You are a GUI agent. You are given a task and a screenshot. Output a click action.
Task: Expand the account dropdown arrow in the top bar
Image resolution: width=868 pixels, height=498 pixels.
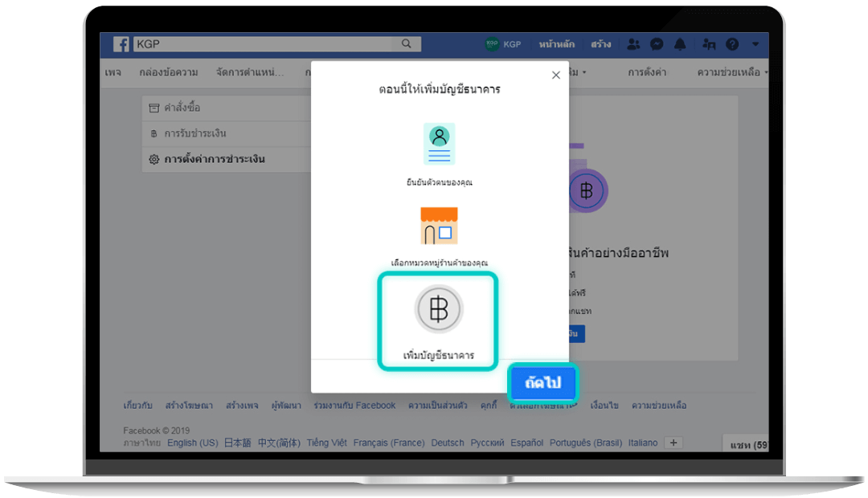tap(755, 44)
